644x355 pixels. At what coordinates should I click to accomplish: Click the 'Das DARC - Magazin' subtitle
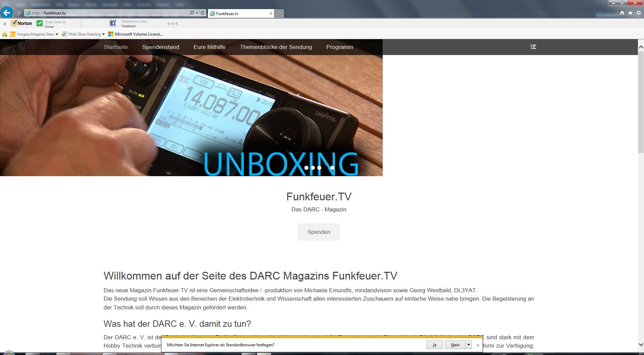click(319, 209)
